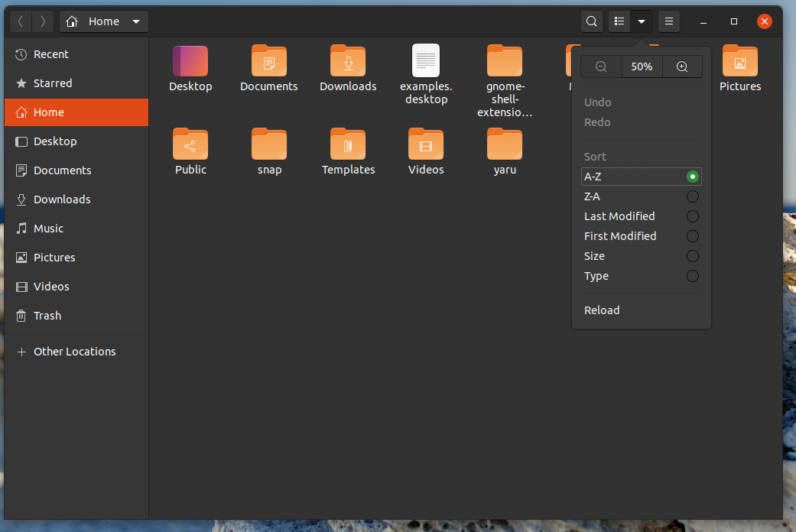Open Music in the sidebar
Screen dimensions: 796x532
pyautogui.click(x=76, y=229)
